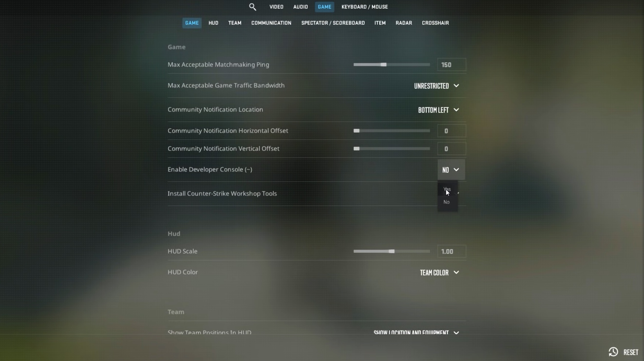Click the Reset button label

tap(631, 352)
